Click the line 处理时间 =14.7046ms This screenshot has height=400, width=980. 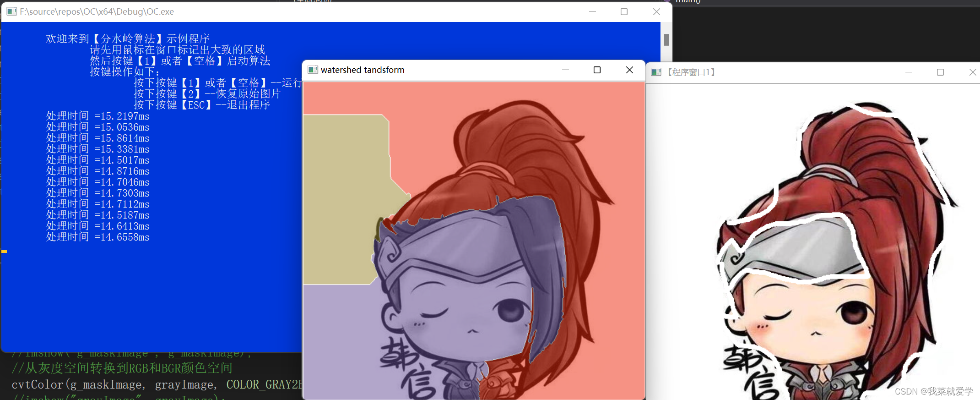pyautogui.click(x=97, y=182)
